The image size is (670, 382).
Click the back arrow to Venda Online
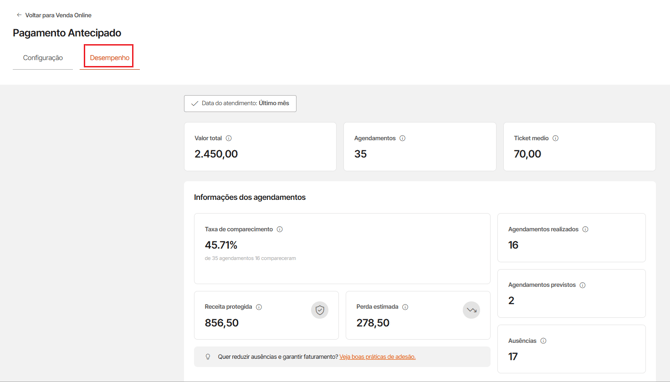click(19, 15)
